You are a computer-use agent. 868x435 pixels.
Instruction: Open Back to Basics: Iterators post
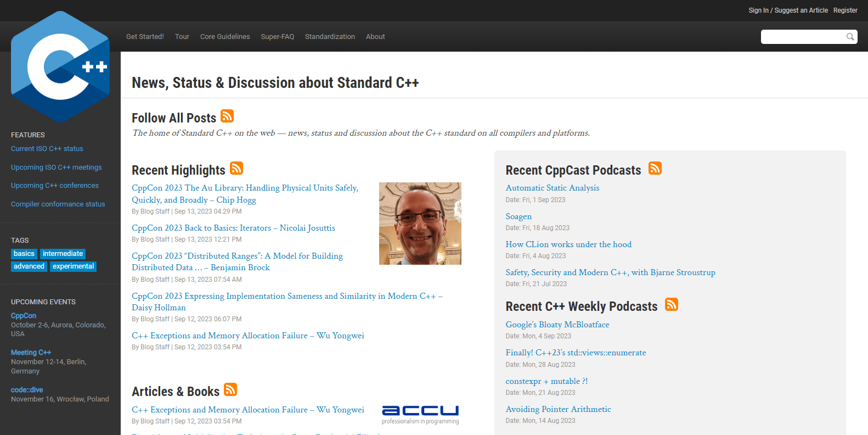233,228
